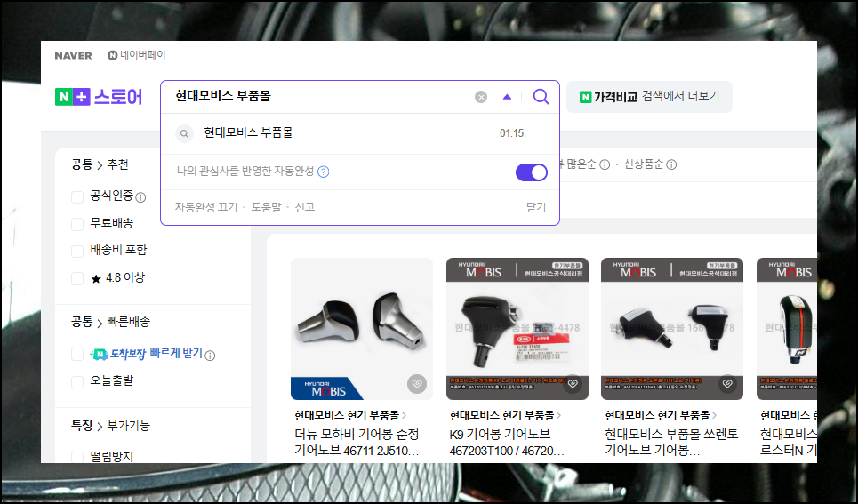Check the 떨림방지 filter
This screenshot has width=858, height=504.
coord(77,458)
